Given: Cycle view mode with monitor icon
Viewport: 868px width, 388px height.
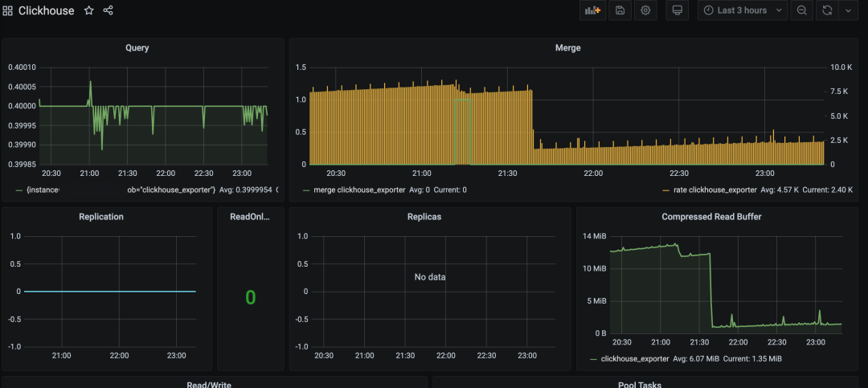Looking at the screenshot, I should coord(677,10).
